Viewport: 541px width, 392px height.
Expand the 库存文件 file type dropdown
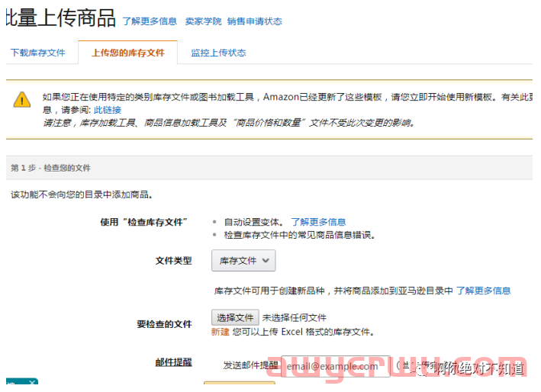(x=243, y=261)
